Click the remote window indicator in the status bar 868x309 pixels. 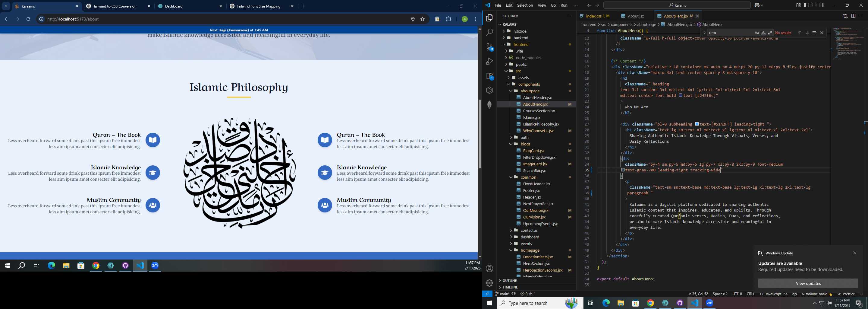click(487, 294)
